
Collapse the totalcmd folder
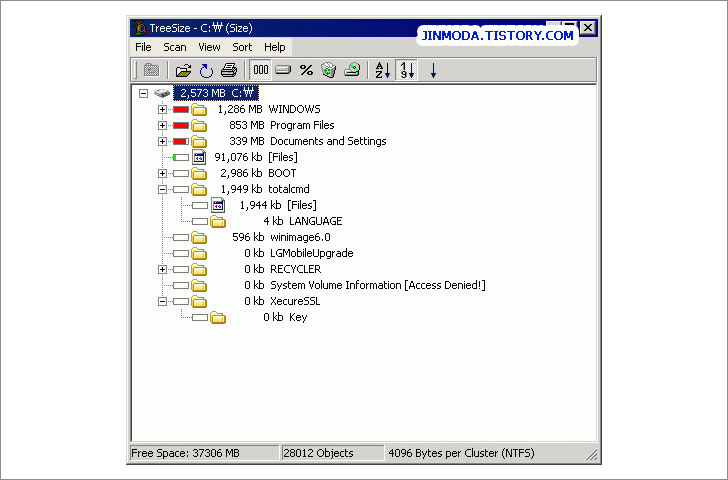[x=162, y=189]
